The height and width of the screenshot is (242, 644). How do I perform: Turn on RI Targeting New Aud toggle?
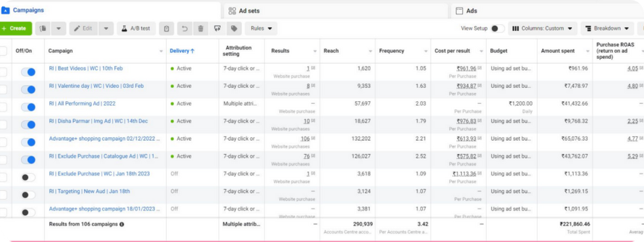tap(28, 195)
